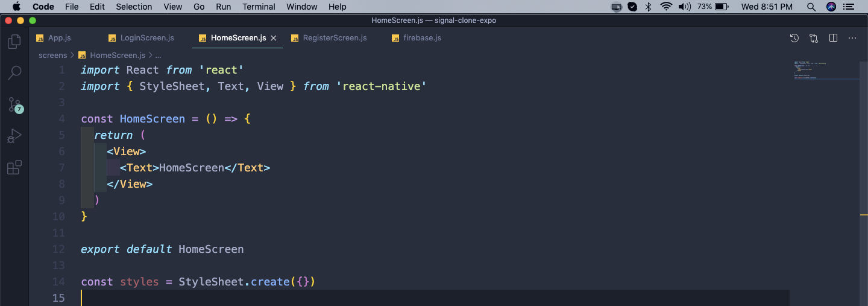
Task: Open changes compare icon in editor toolbar
Action: [814, 38]
